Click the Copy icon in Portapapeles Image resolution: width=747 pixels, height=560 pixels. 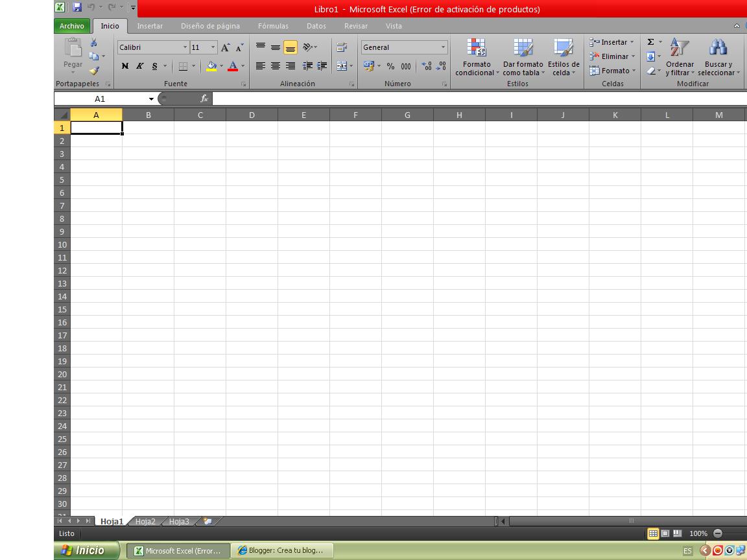coord(94,56)
